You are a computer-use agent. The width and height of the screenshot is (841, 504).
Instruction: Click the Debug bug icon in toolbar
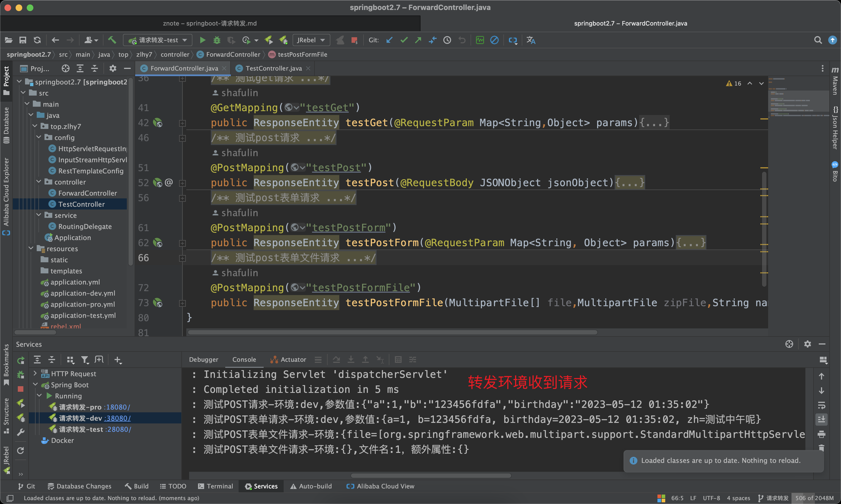pos(217,40)
